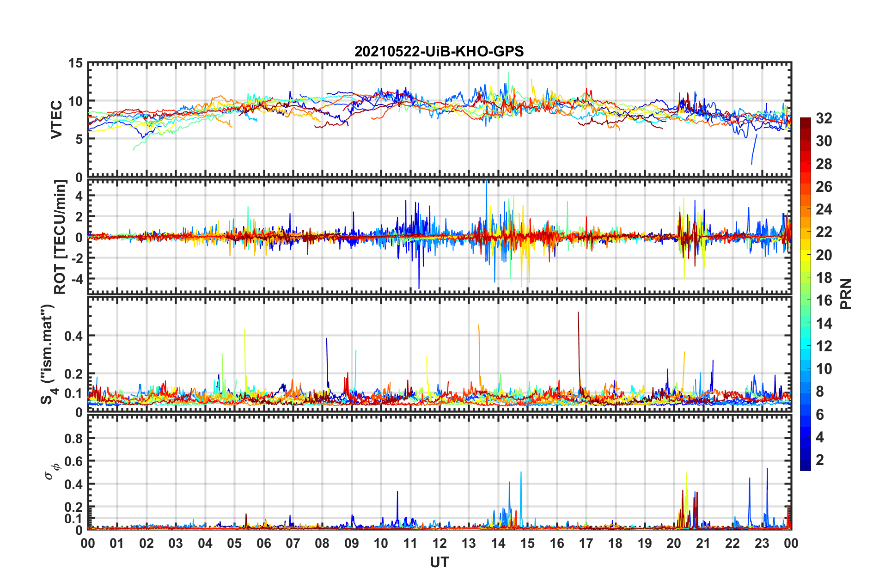This screenshot has width=879, height=588.
Task: Click the 0.8 tick on sigma-phi axis
Action: (x=73, y=438)
